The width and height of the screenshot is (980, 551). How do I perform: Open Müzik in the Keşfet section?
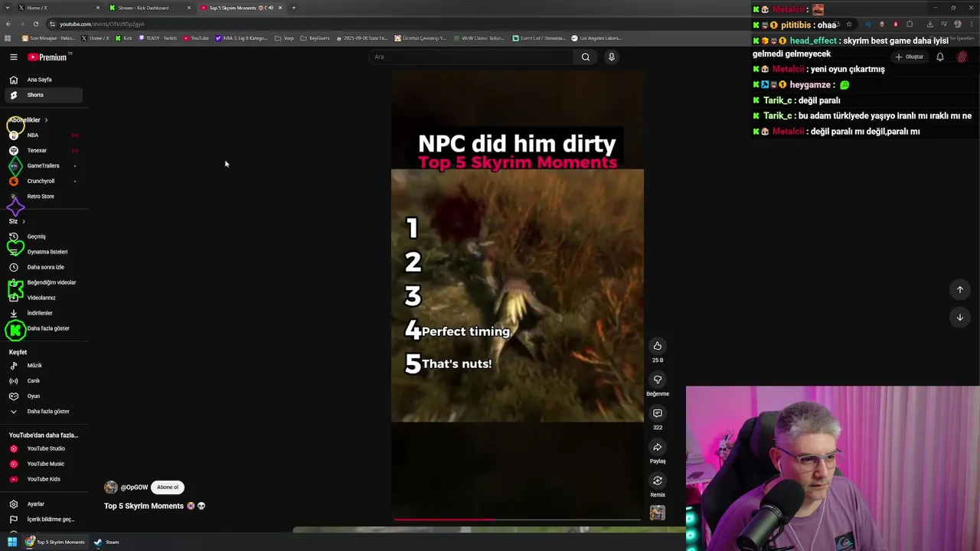43,366
